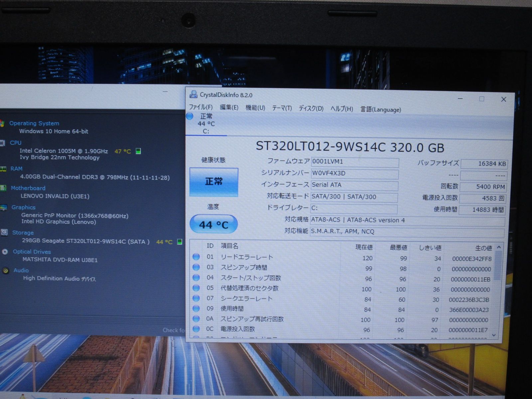
Task: Open the 言語(Language) menu
Action: 381,109
